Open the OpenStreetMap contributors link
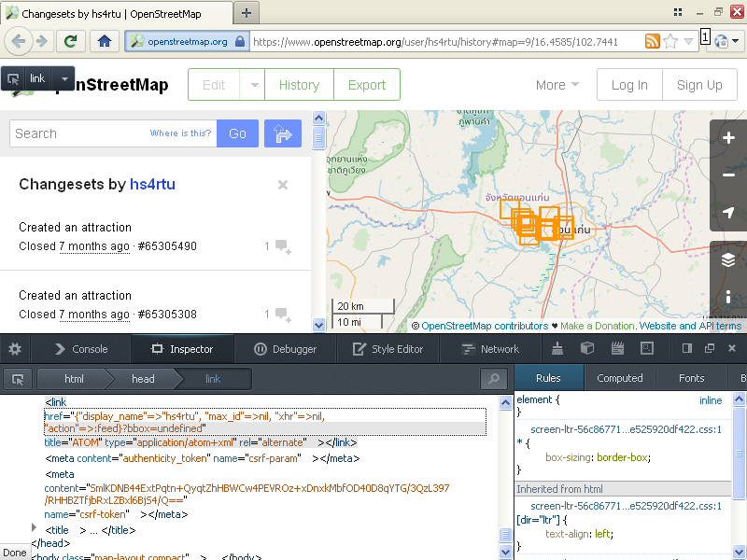The height and width of the screenshot is (560, 747). tap(485, 326)
